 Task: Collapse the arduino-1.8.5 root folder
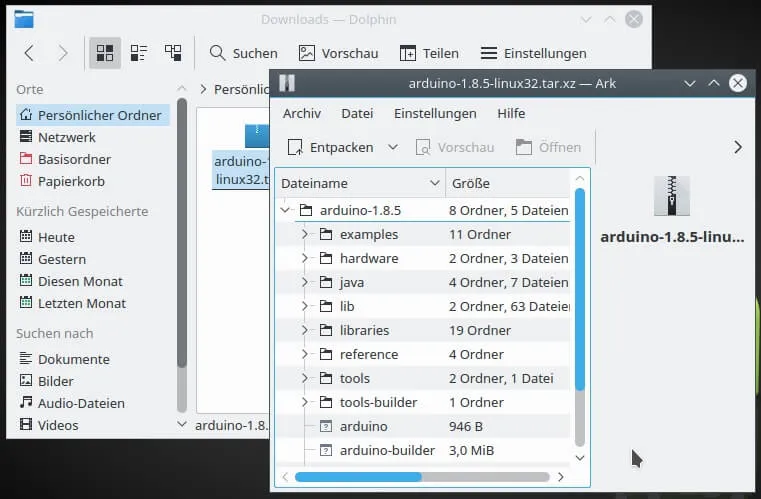(285, 211)
